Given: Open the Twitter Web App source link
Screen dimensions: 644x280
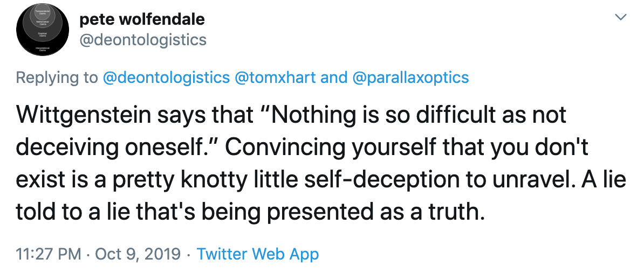Looking at the screenshot, I should click(x=258, y=254).
